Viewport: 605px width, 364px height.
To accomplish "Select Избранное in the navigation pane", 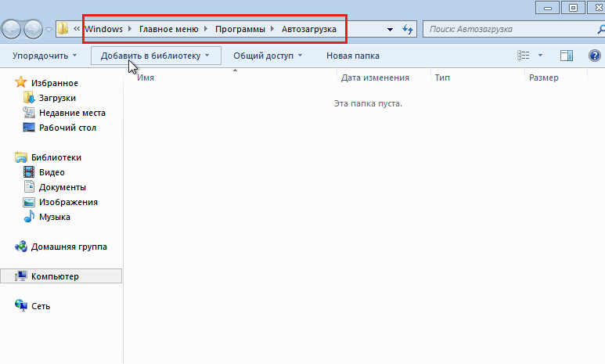I will (55, 83).
